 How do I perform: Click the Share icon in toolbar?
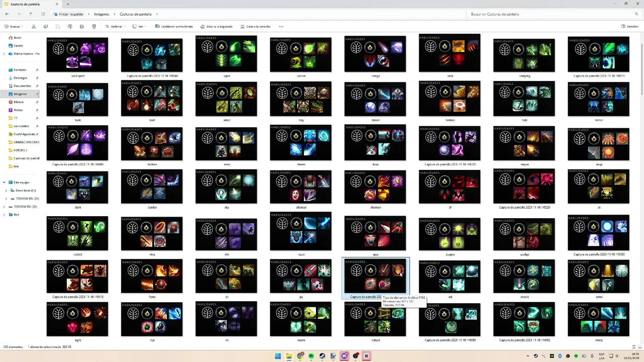(82, 27)
